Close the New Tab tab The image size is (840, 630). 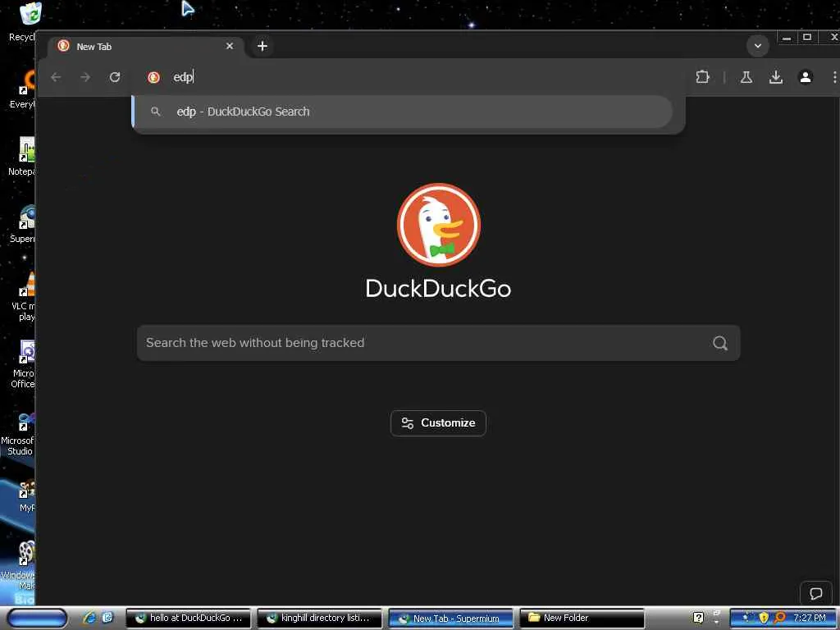pyautogui.click(x=230, y=46)
